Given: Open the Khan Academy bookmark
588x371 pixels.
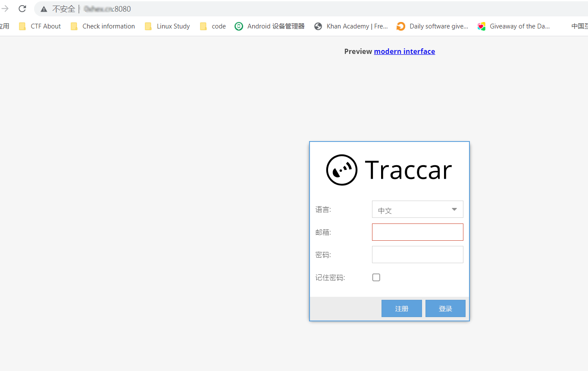Looking at the screenshot, I should pos(351,26).
